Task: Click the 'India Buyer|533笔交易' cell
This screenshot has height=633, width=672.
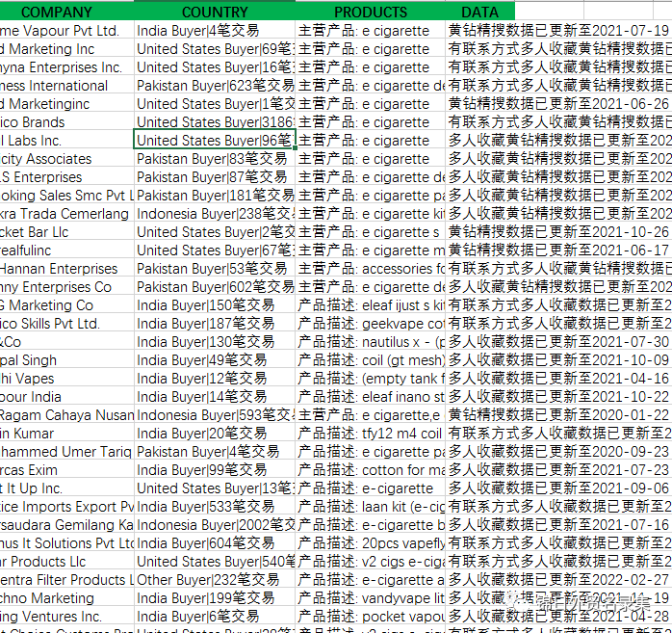Action: [x=215, y=507]
